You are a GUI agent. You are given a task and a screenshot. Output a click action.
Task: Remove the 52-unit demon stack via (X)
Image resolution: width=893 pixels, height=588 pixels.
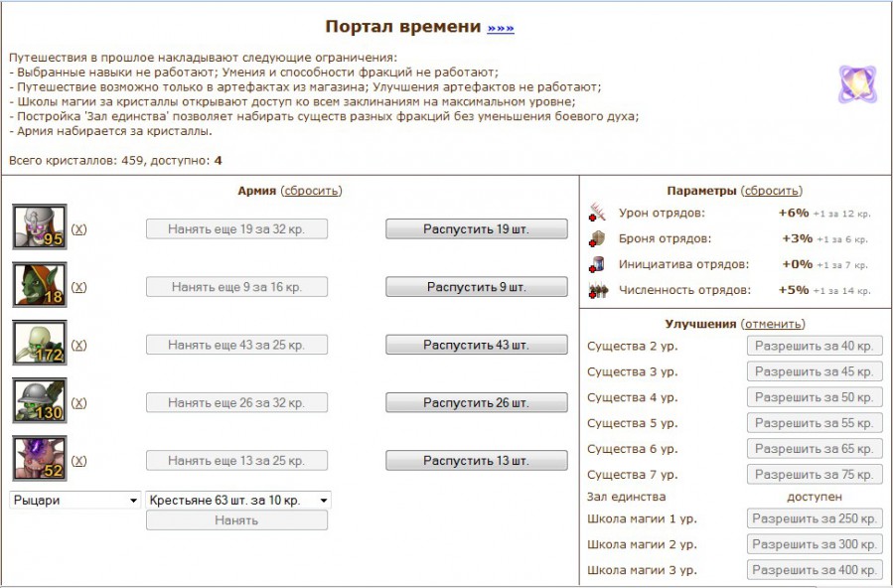click(x=79, y=461)
